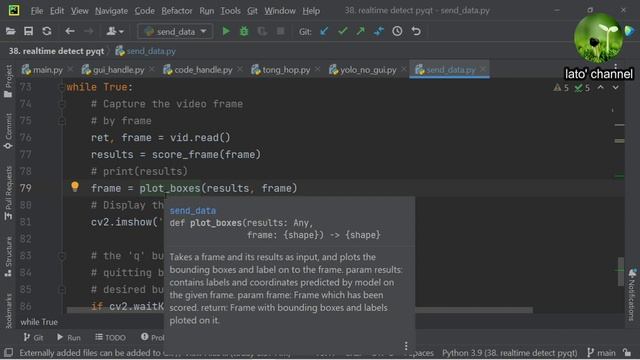Start debugging with the green bug icon

(244, 31)
